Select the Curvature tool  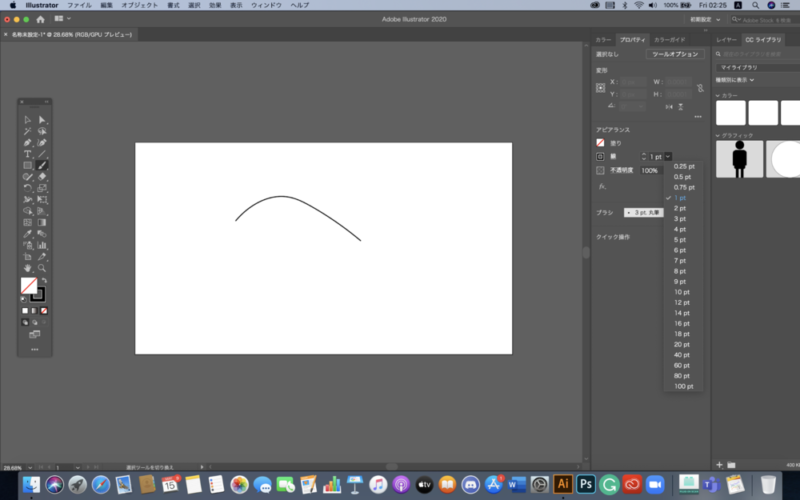[42, 143]
